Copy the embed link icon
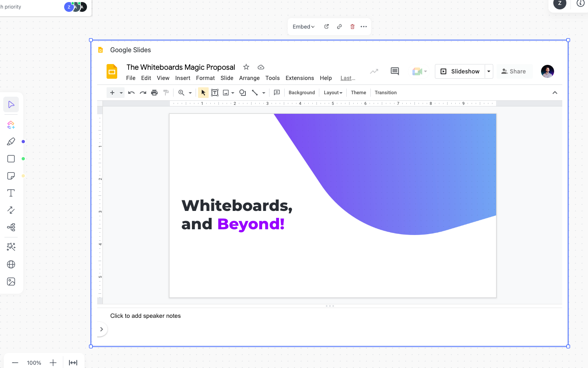 339,27
